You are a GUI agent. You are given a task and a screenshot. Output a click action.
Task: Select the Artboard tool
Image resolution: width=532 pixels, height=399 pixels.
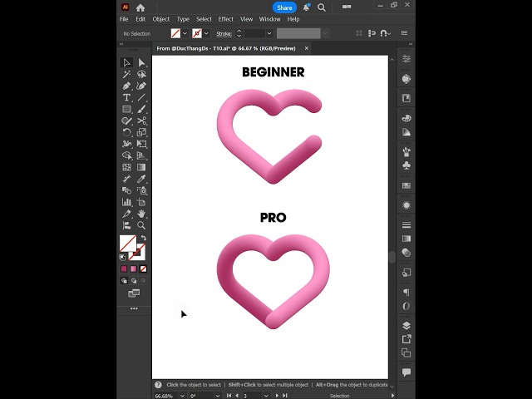[141, 202]
